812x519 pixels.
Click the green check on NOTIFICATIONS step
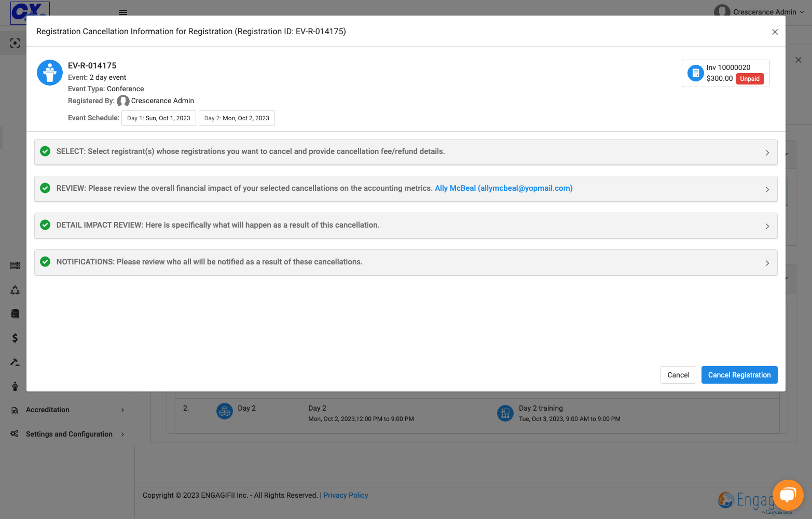45,262
